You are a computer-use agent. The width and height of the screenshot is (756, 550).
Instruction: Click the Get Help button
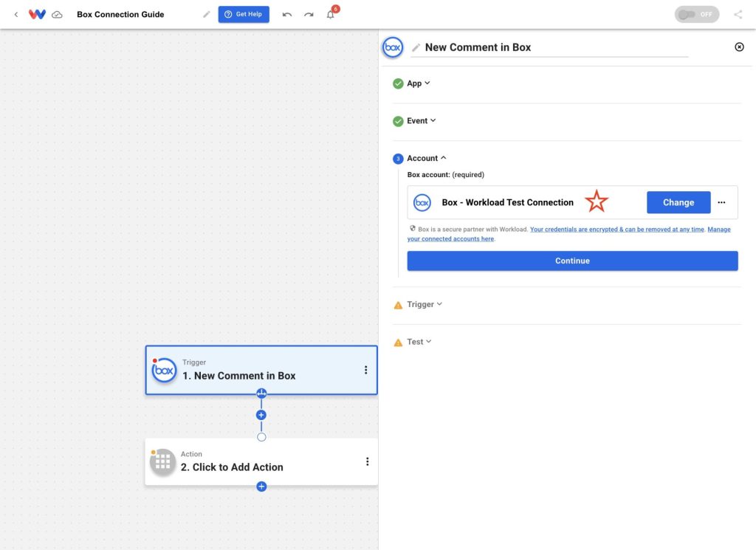coord(244,14)
